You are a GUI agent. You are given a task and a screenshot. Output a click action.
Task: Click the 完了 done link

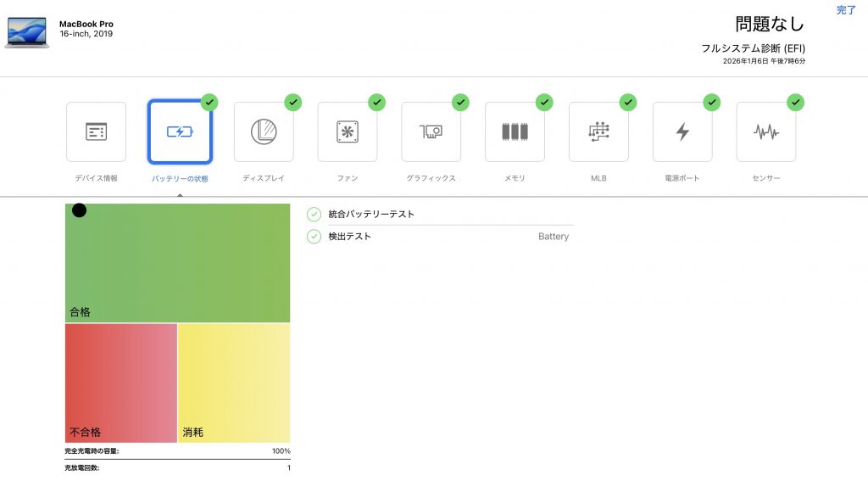(x=846, y=10)
